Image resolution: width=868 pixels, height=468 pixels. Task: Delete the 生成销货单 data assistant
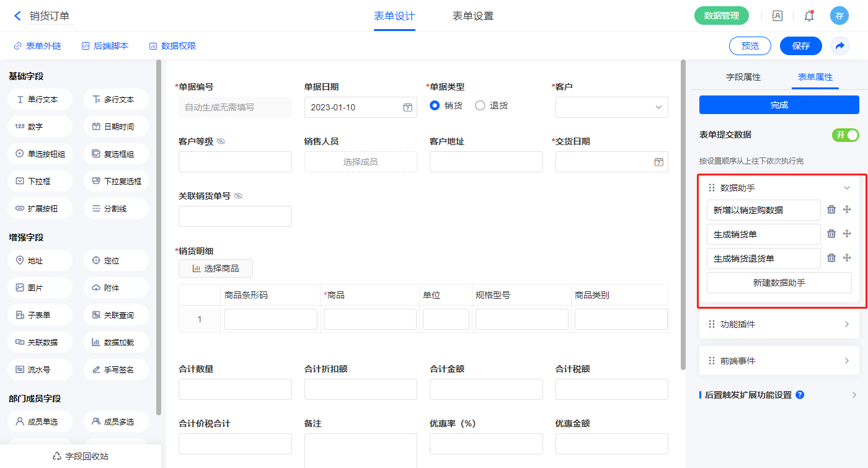tap(831, 234)
